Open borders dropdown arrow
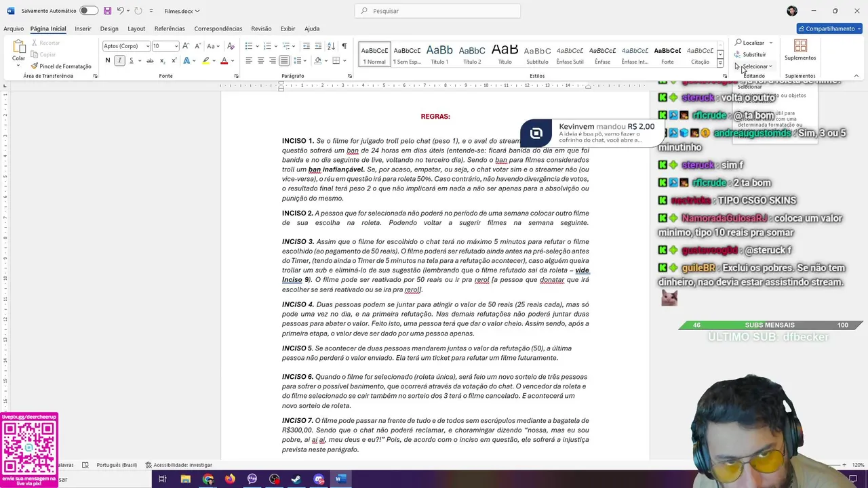 344,61
